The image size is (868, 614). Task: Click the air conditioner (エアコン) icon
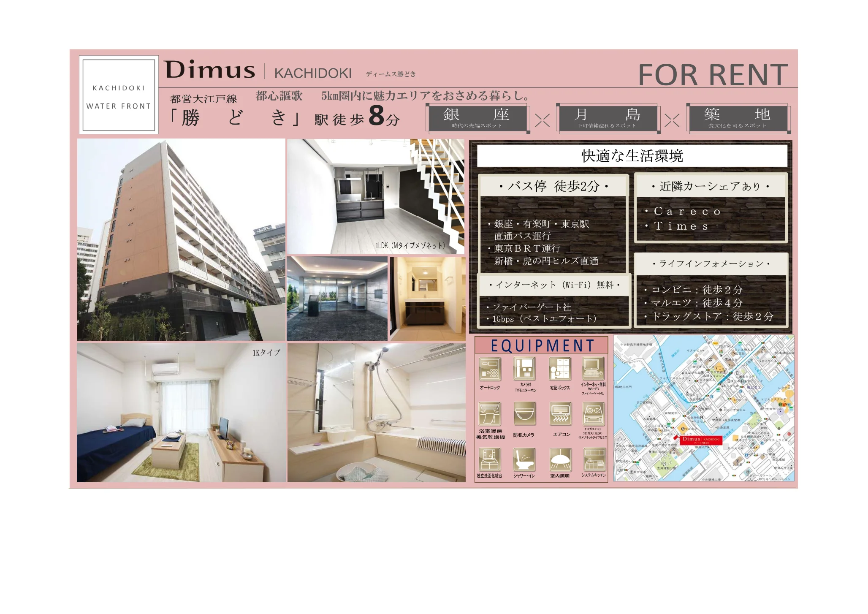[561, 414]
